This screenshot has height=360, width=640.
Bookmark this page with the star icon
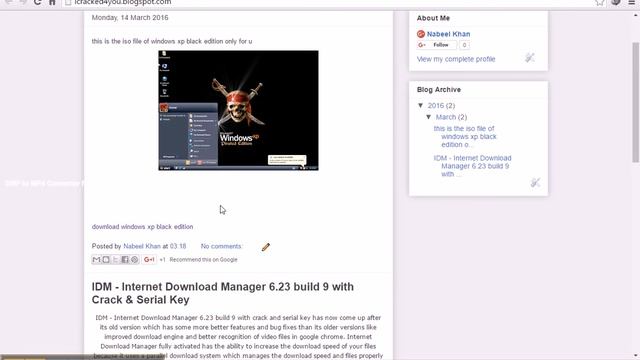(600, 2)
